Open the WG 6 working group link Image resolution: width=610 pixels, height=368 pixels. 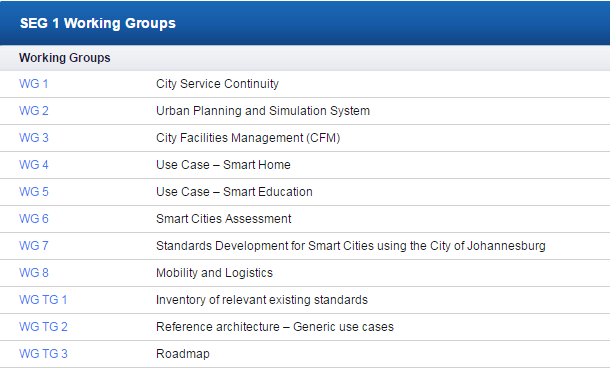click(x=34, y=219)
